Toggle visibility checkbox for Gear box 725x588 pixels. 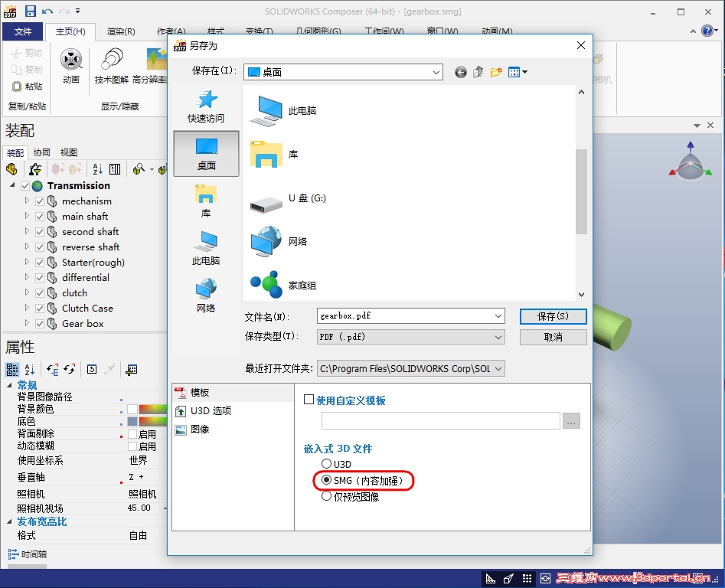point(40,324)
